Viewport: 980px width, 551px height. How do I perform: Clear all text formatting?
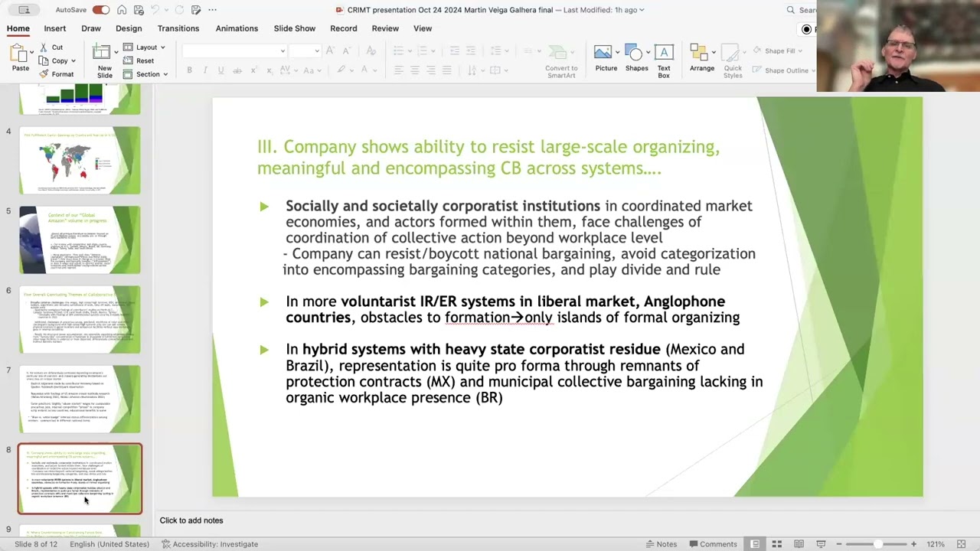(371, 51)
